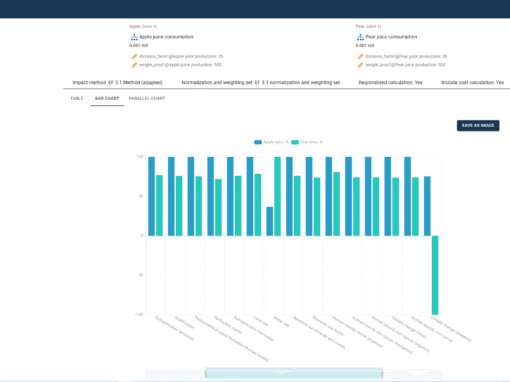Click the Save As Image button

pos(478,125)
